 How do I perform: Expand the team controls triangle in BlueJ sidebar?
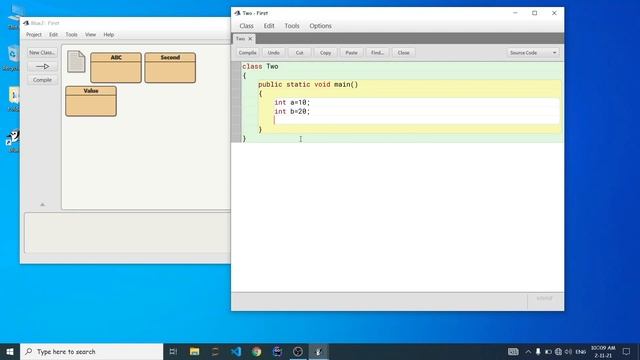(42, 204)
